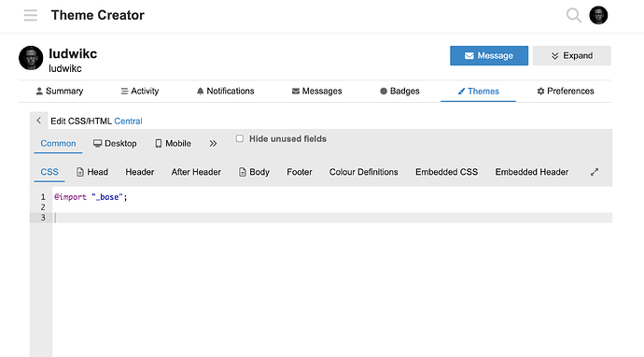Open the Central theme link
Viewport: 644px width, 357px height.
(x=128, y=121)
